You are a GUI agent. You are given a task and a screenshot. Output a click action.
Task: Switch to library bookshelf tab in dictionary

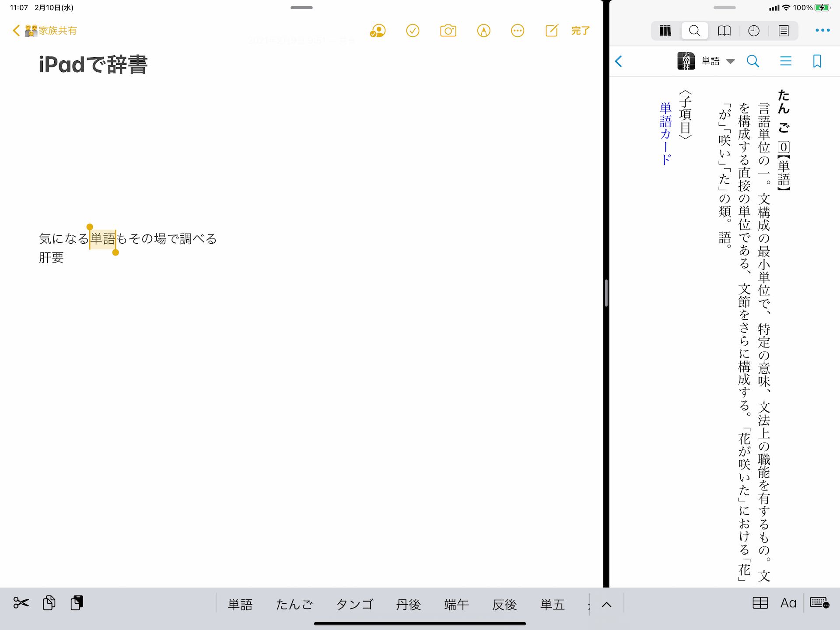point(665,31)
